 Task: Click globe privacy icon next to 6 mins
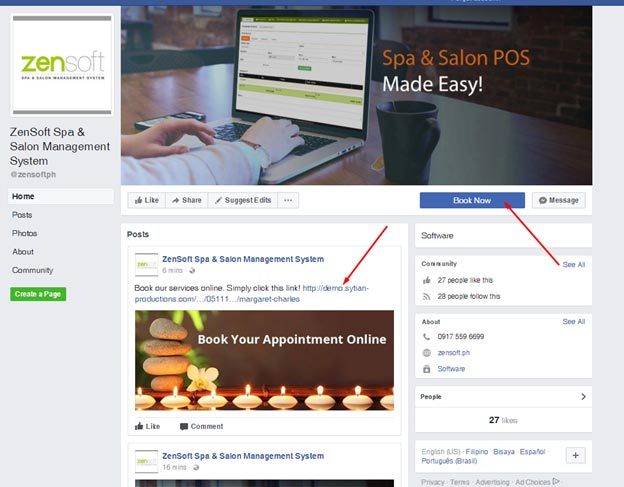click(192, 271)
